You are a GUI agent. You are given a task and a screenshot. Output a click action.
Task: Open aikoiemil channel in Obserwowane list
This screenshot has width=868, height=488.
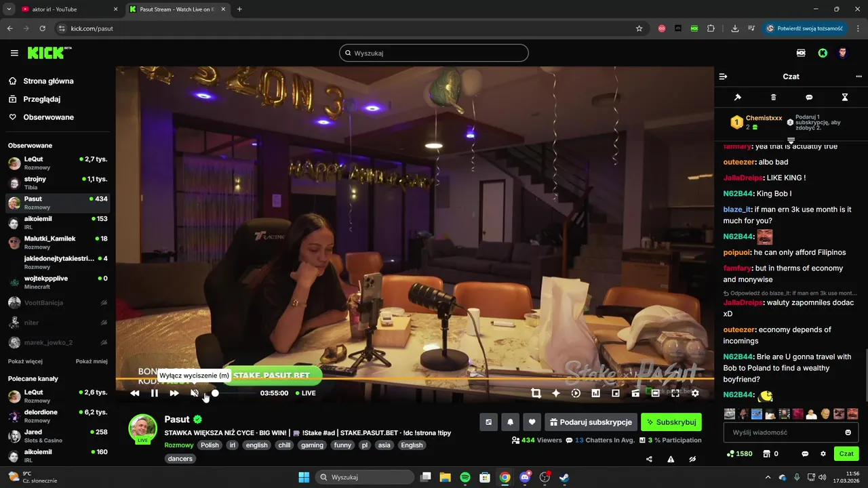(x=58, y=223)
